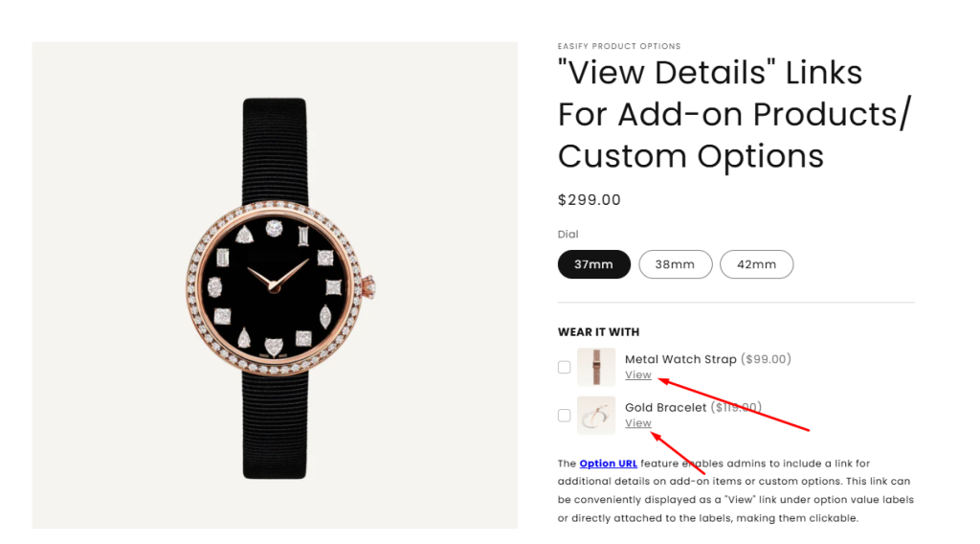This screenshot has height=544, width=980.
Task: Click the Dial option label
Action: pyautogui.click(x=568, y=235)
